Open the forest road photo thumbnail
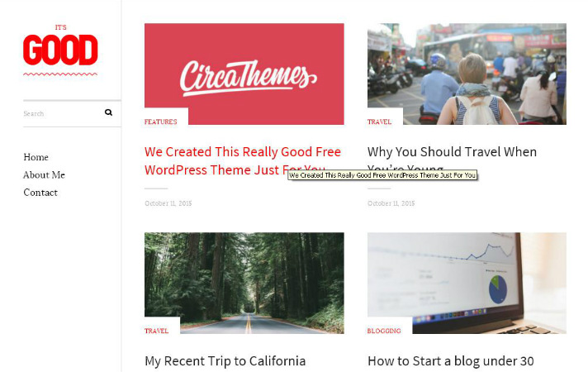This screenshot has width=588, height=372. point(244,283)
